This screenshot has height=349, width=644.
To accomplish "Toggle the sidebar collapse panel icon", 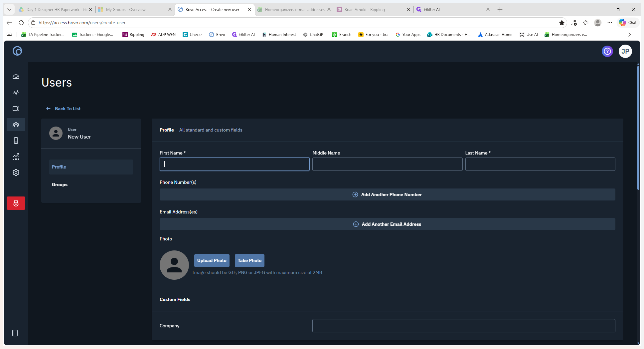I will [x=15, y=333].
